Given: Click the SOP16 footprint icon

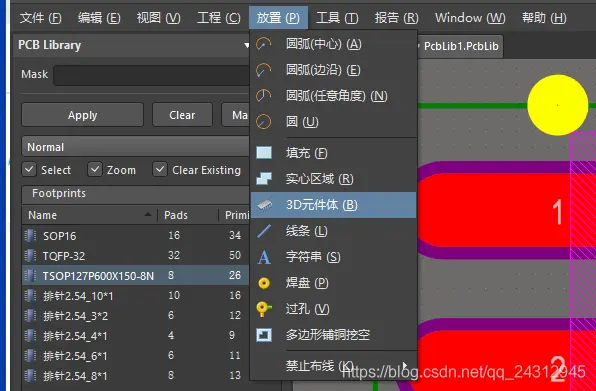Looking at the screenshot, I should point(30,236).
